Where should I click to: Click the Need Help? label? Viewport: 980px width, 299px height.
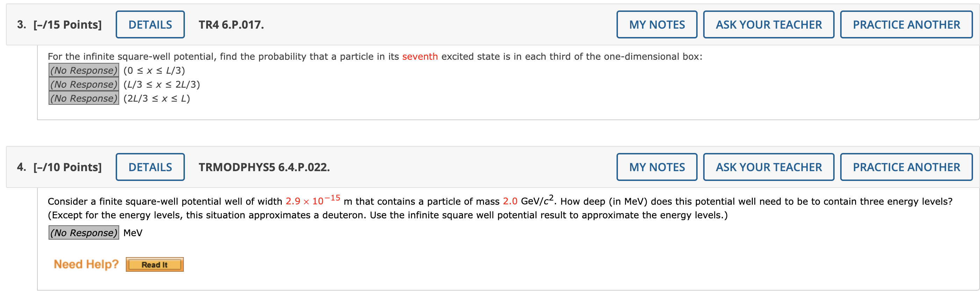(86, 264)
